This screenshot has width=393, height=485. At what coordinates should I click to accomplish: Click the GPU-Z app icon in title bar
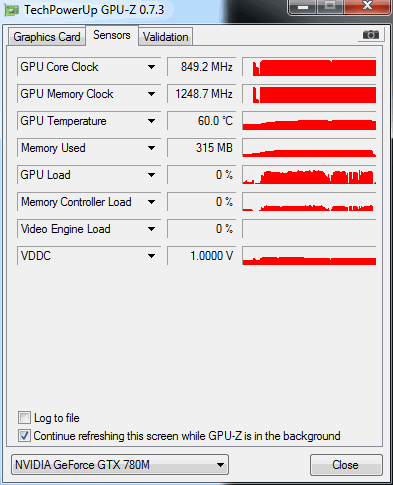[x=12, y=10]
